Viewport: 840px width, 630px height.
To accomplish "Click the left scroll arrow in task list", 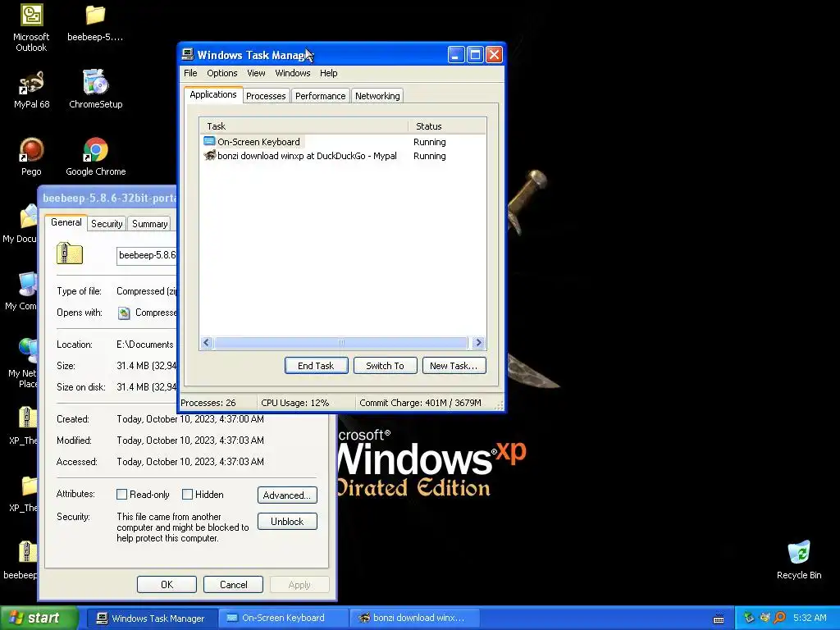I will pyautogui.click(x=208, y=343).
